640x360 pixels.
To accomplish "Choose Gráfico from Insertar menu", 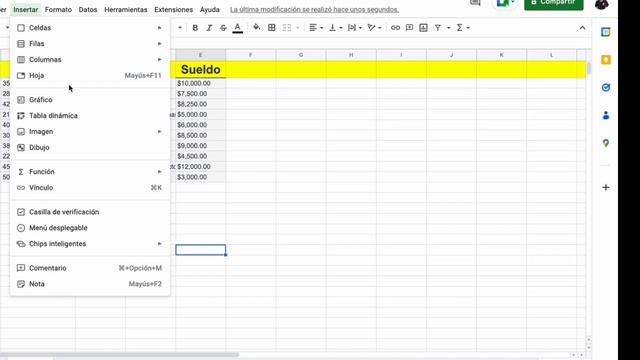I will 90,100.
